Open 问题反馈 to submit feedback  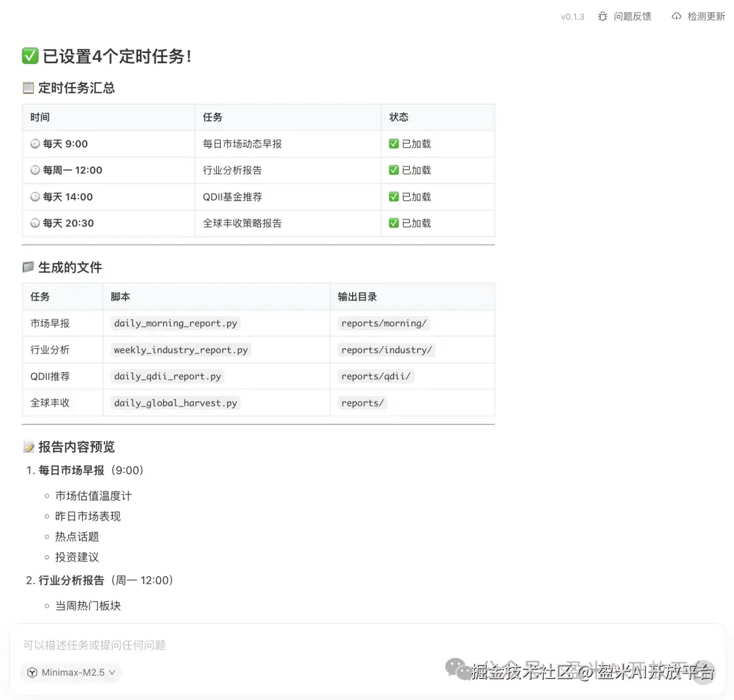tap(632, 16)
